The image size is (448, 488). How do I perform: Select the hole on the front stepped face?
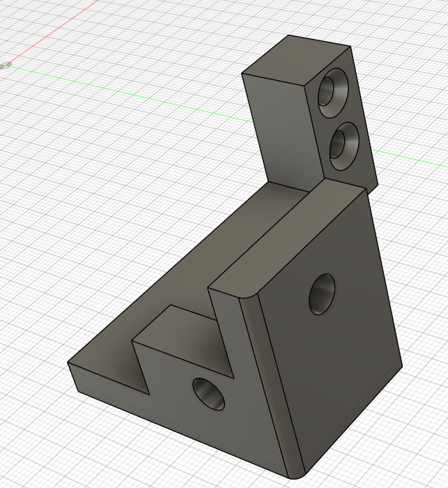pos(208,394)
